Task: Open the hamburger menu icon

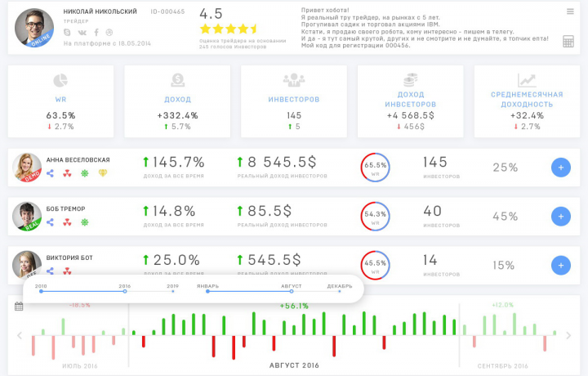Action: tap(570, 11)
